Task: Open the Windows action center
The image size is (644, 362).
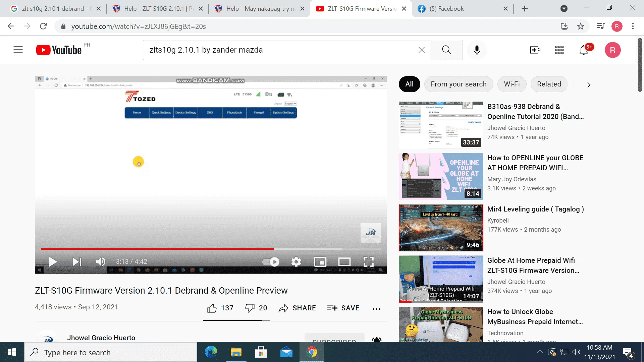Action: 628,352
